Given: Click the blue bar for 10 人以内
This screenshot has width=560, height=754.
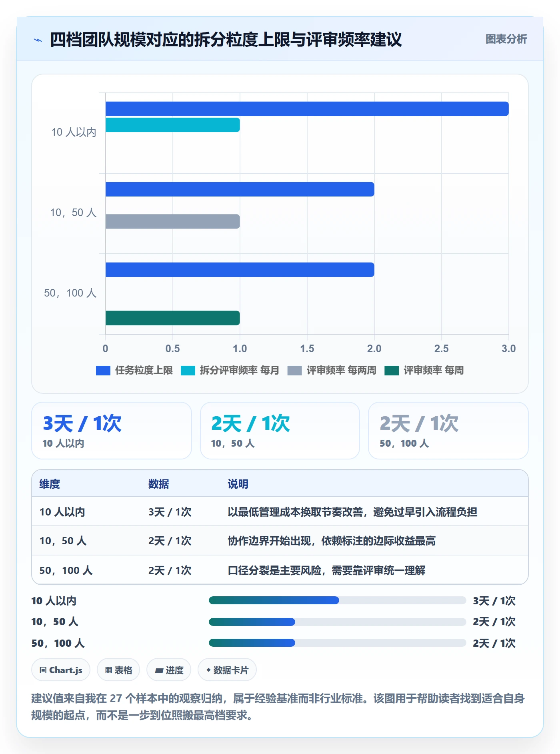Looking at the screenshot, I should (x=307, y=109).
